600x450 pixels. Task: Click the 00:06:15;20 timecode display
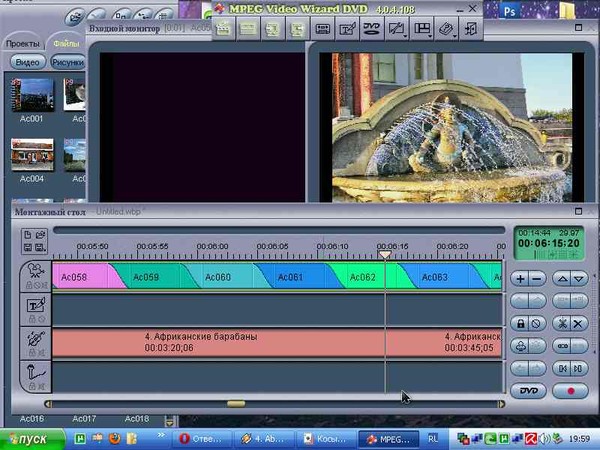pyautogui.click(x=549, y=243)
